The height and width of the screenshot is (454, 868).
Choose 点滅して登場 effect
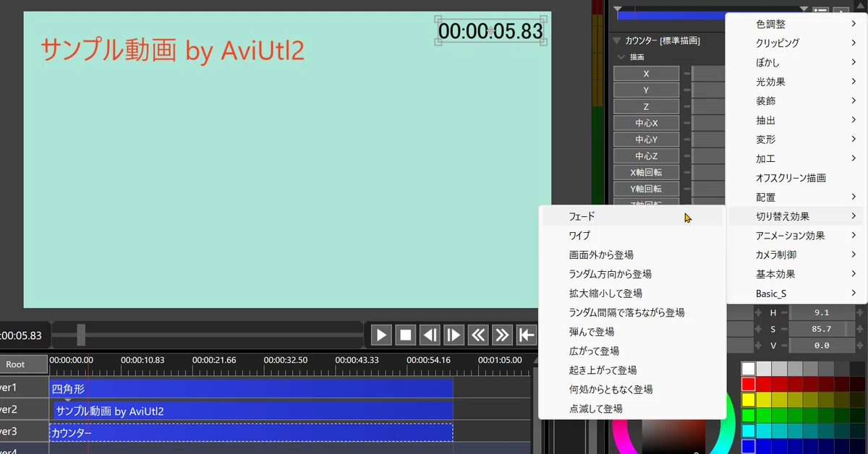[632, 408]
